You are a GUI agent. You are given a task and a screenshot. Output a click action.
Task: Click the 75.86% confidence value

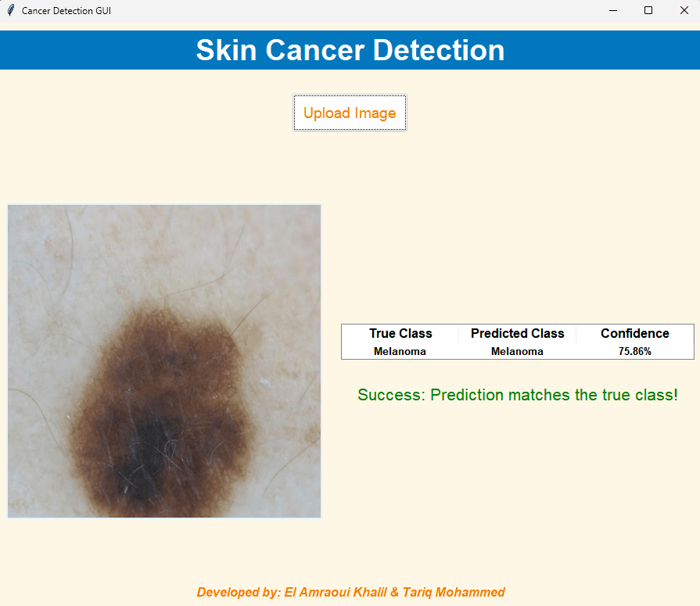point(635,351)
